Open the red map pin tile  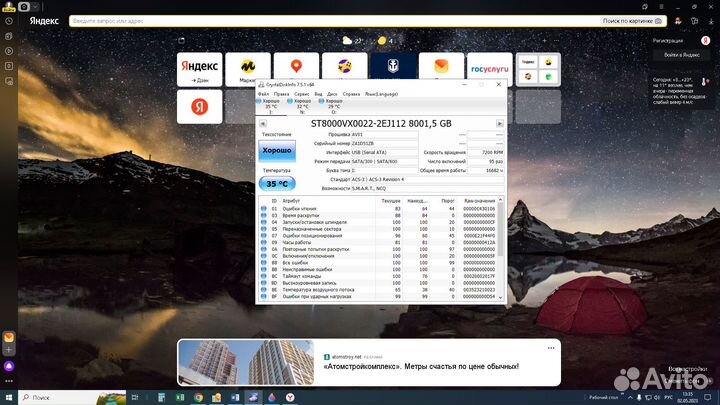[x=296, y=67]
